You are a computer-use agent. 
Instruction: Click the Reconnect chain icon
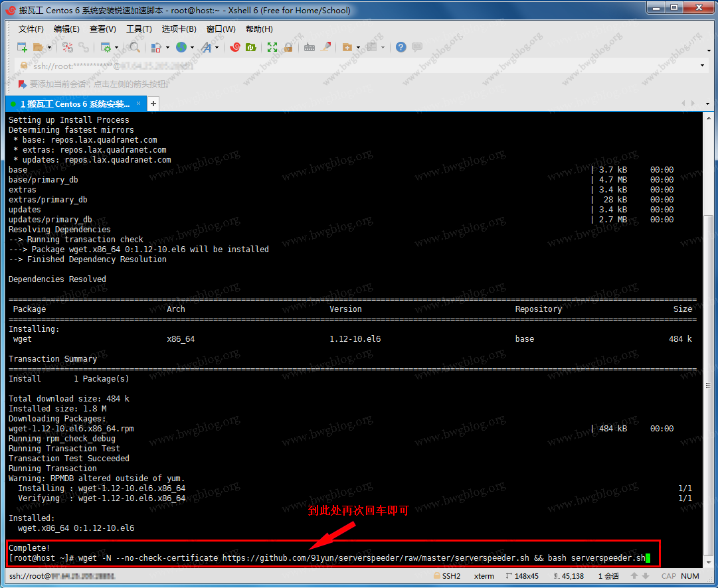coord(83,47)
